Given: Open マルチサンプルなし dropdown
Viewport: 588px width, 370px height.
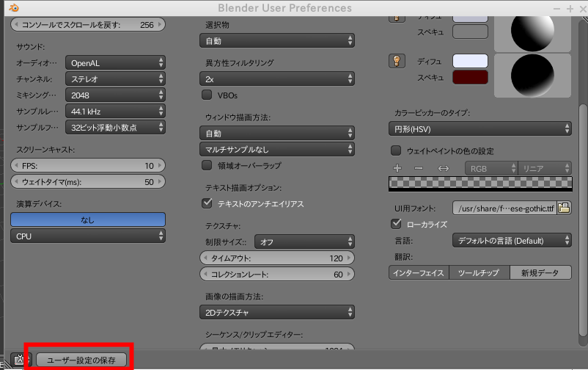Looking at the screenshot, I should (x=276, y=149).
